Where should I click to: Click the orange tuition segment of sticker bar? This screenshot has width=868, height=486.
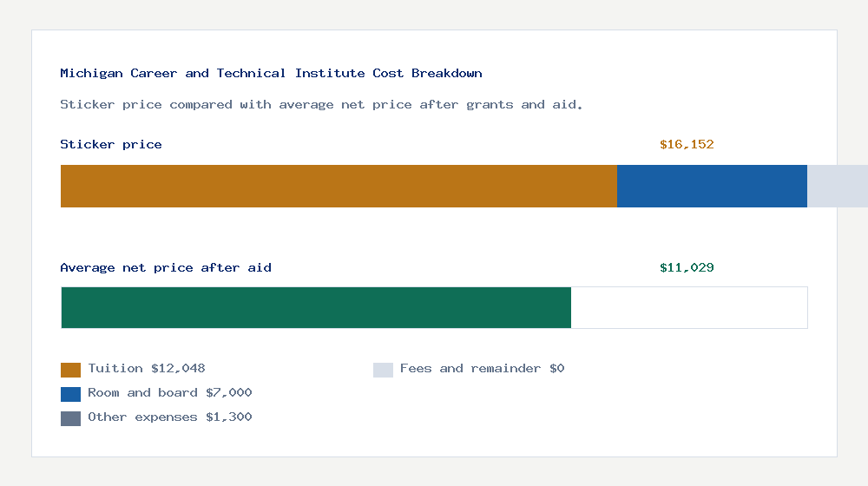pyautogui.click(x=339, y=186)
